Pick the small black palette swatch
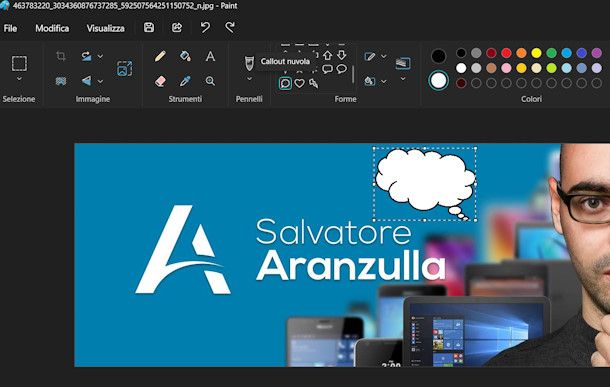Screen dimensions: 610x387 (x=461, y=53)
